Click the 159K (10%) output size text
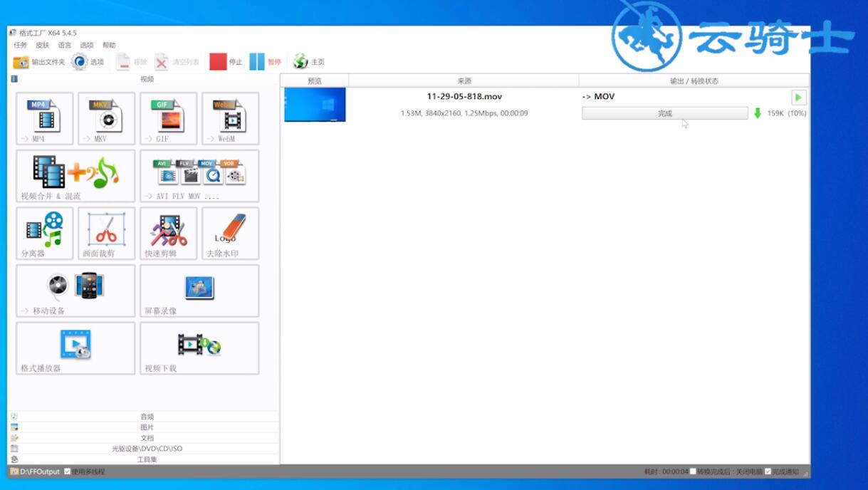 [x=787, y=113]
